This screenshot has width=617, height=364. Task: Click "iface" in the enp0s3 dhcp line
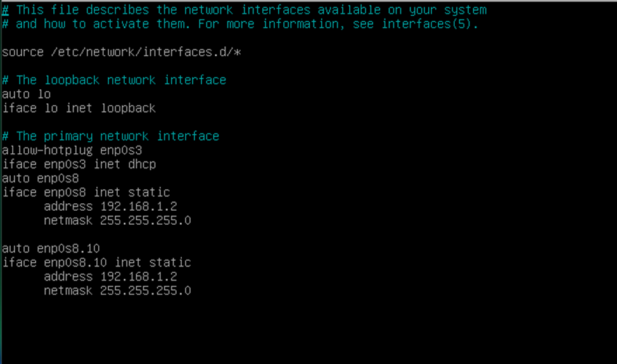click(x=19, y=164)
